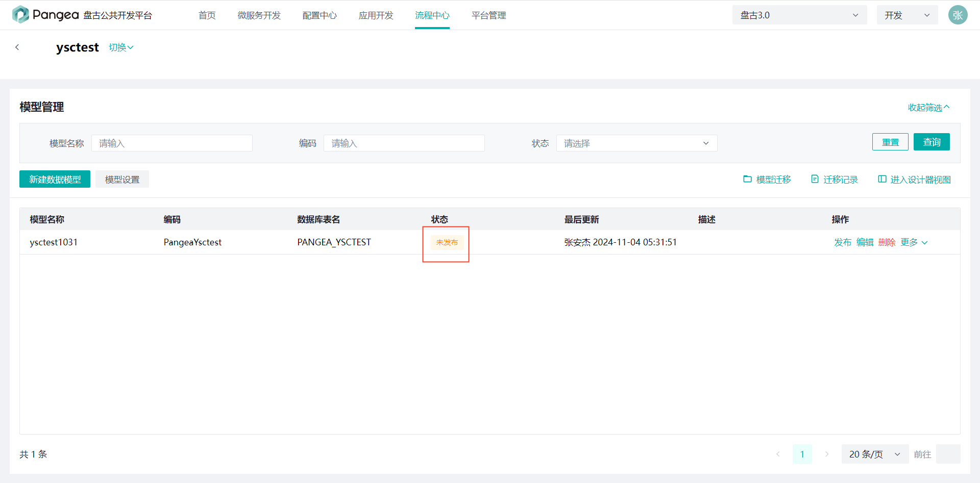980x483 pixels.
Task: Click the 最后更新 column header
Action: [x=581, y=219]
